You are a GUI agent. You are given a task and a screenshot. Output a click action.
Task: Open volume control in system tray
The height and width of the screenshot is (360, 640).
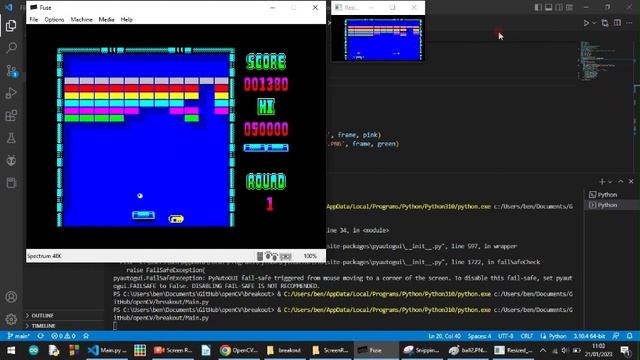pos(565,350)
